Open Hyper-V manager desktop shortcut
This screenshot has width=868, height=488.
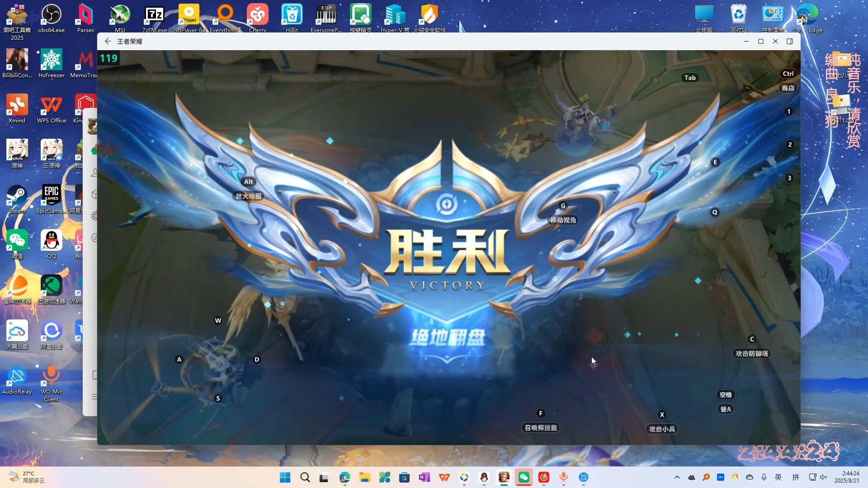pos(395,19)
